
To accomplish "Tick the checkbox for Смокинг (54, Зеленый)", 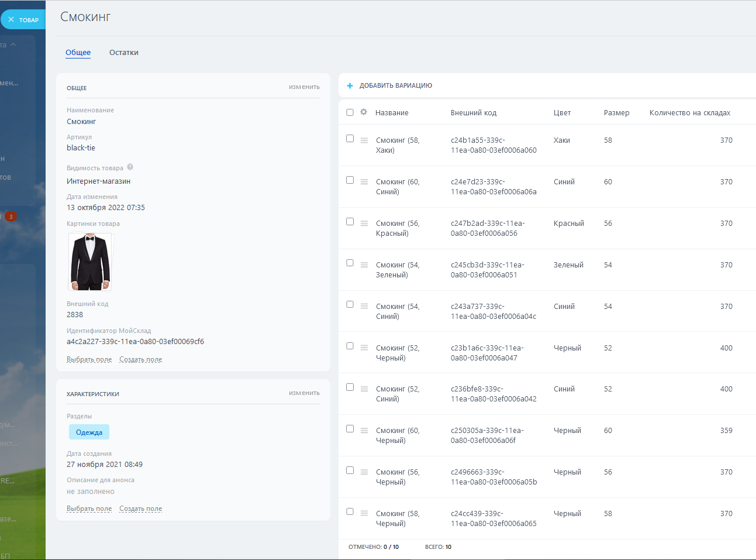I will [x=350, y=263].
